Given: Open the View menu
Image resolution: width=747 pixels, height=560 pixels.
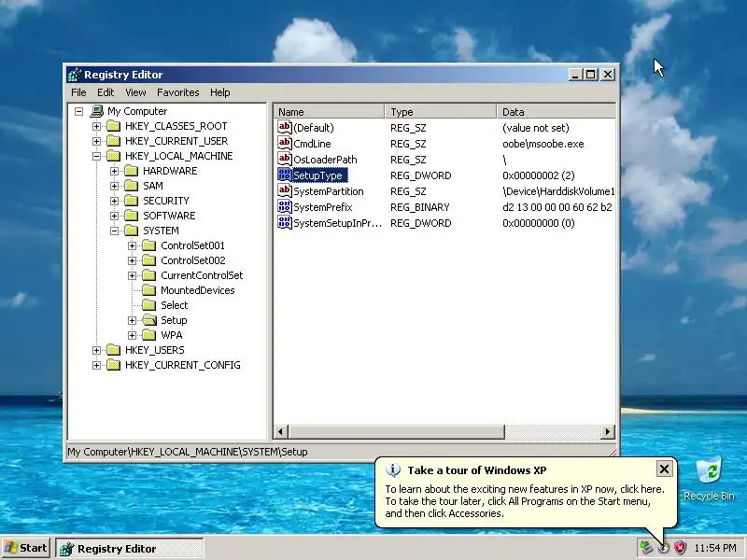Looking at the screenshot, I should click(x=135, y=92).
